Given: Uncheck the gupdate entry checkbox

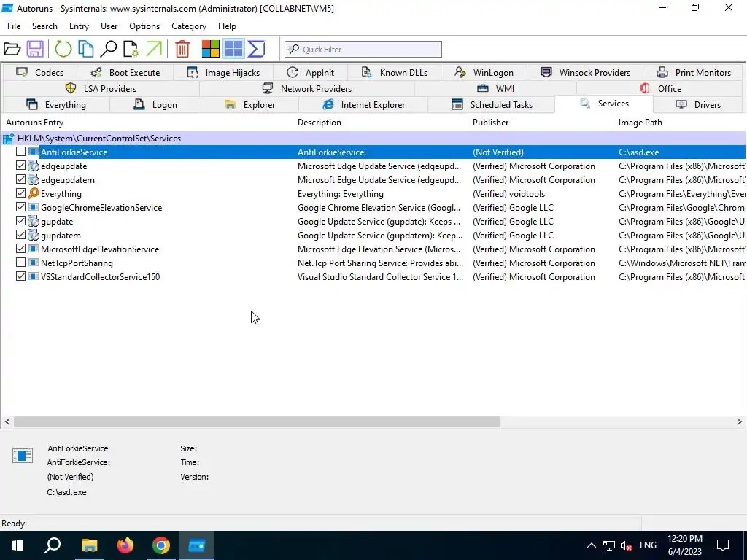Looking at the screenshot, I should [x=20, y=221].
